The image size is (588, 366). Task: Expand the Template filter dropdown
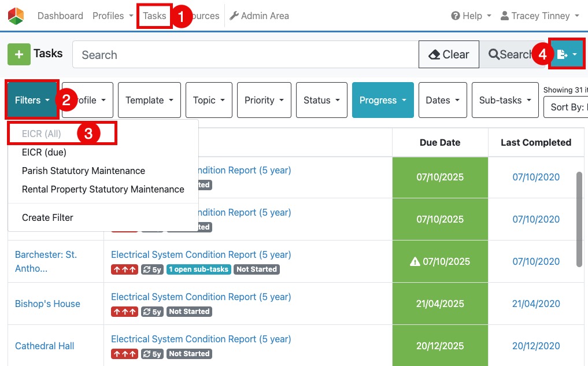(149, 100)
